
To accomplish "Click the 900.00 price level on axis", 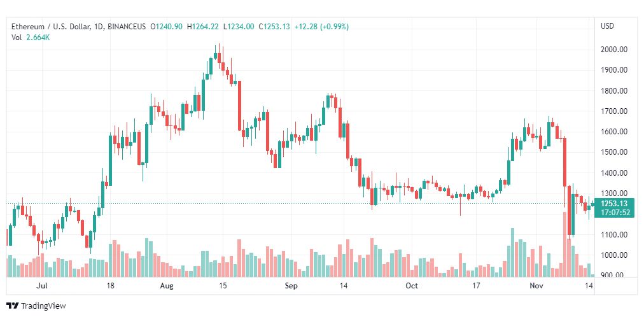I will point(615,274).
